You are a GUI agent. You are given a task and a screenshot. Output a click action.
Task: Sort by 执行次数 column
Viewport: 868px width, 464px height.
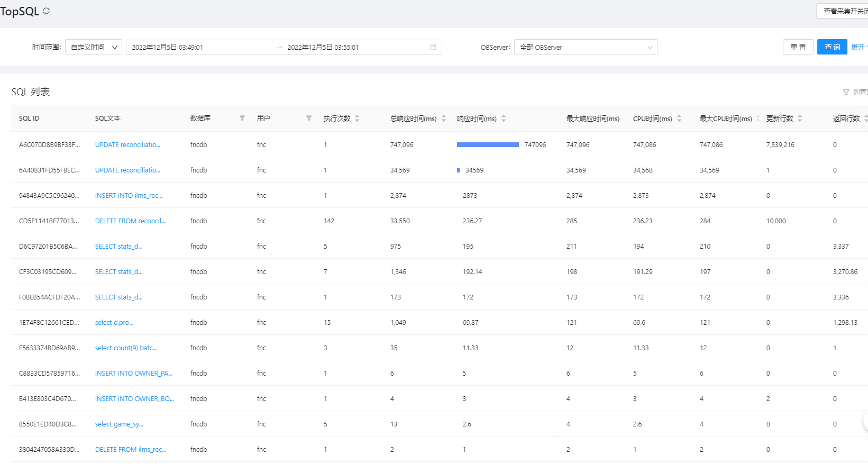point(357,119)
